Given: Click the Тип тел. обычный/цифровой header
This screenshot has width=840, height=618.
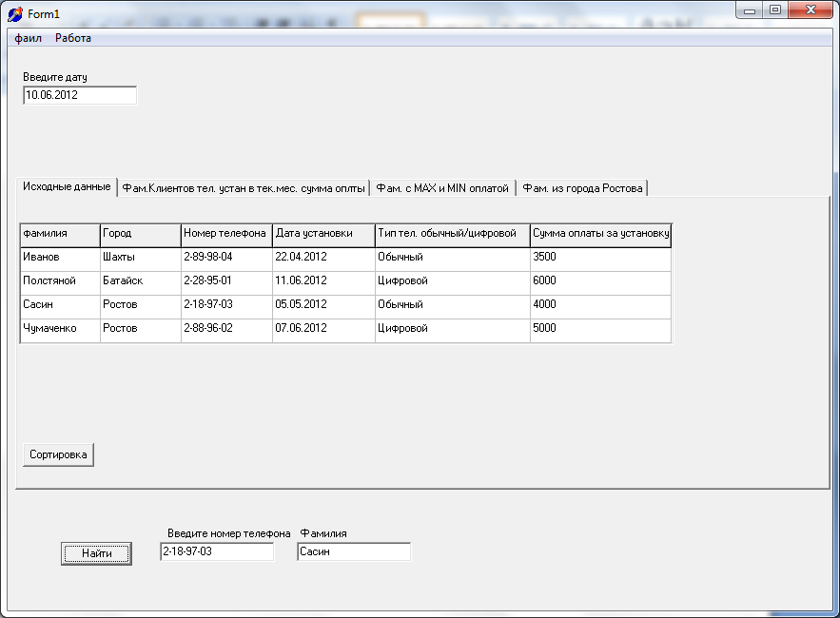Looking at the screenshot, I should [453, 235].
